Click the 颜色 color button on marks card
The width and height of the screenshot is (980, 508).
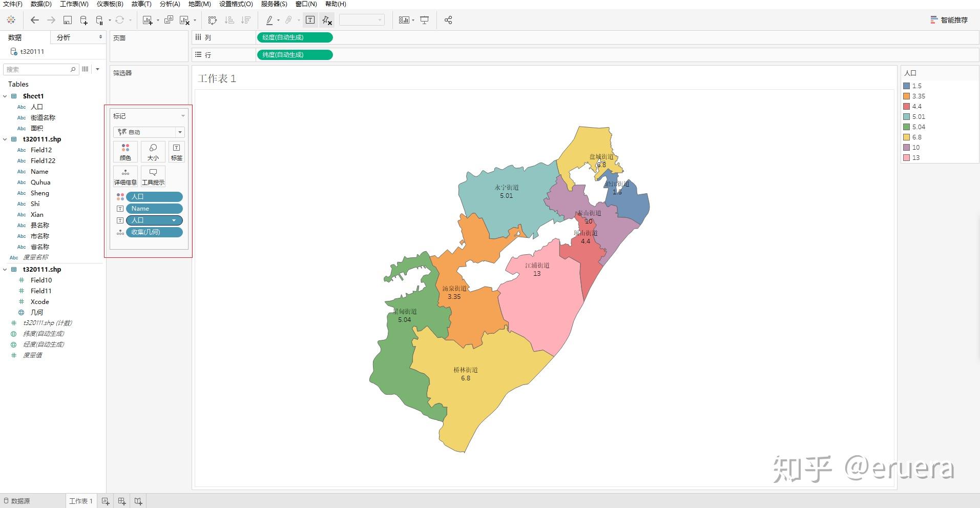pos(126,152)
